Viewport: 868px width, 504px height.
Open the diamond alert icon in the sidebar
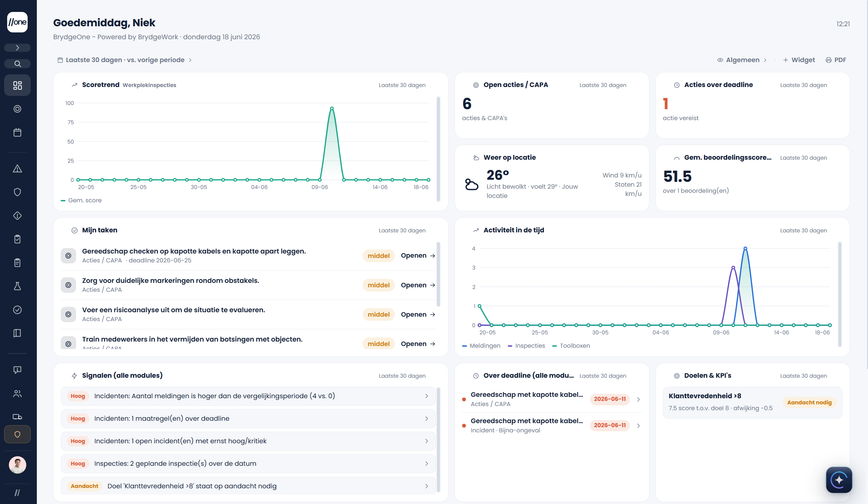click(17, 216)
